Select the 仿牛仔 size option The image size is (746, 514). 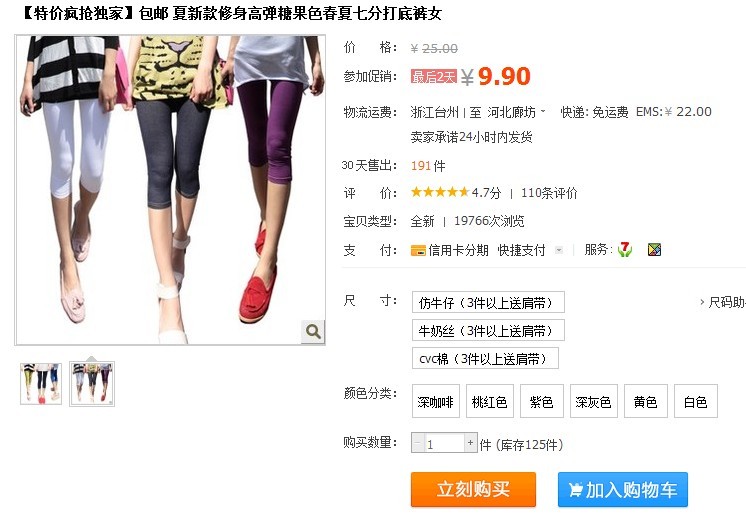[x=488, y=302]
